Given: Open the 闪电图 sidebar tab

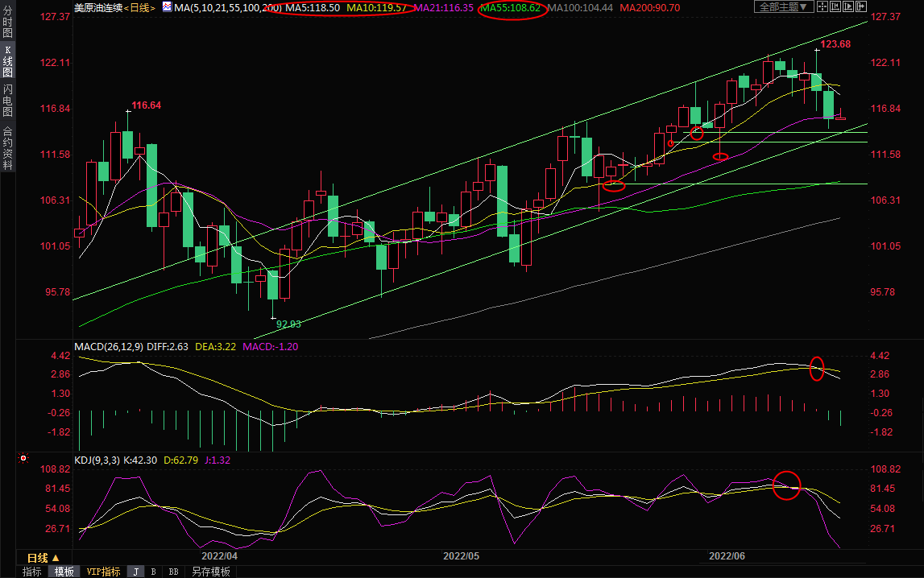Looking at the screenshot, I should point(7,100).
